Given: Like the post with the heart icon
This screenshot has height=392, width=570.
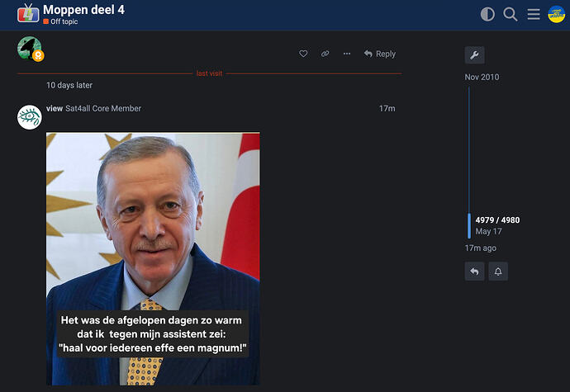Looking at the screenshot, I should click(x=303, y=54).
